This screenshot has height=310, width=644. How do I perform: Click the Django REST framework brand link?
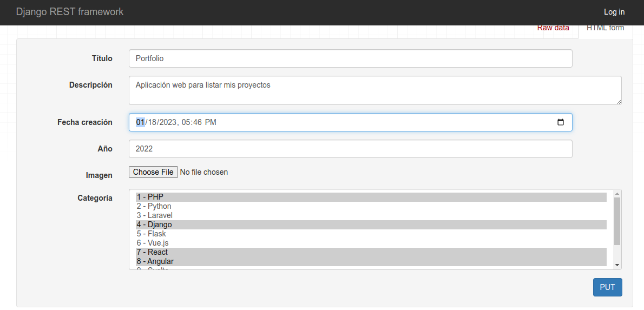(x=70, y=12)
